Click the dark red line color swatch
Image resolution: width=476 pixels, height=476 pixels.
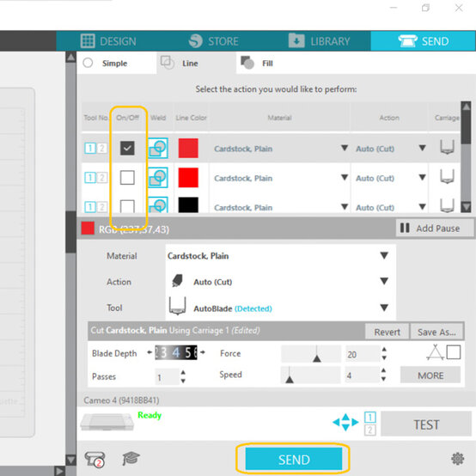click(188, 148)
